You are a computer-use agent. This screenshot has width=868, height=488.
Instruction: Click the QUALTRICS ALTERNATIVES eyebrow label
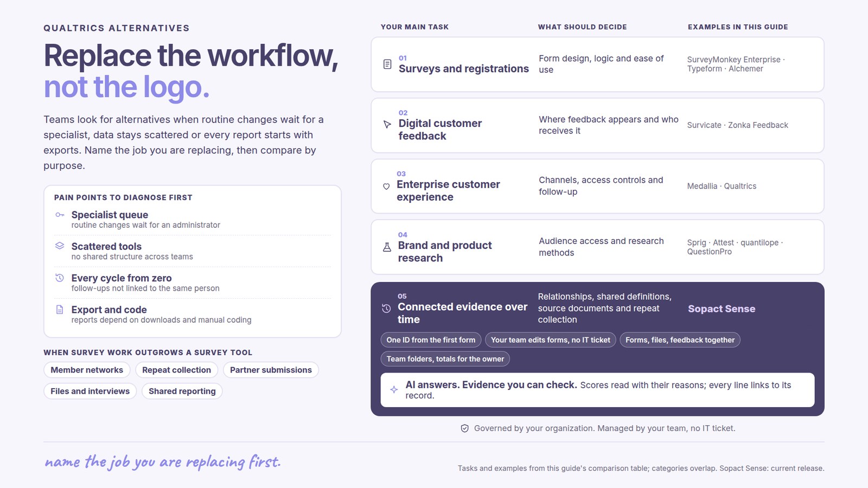coord(117,28)
